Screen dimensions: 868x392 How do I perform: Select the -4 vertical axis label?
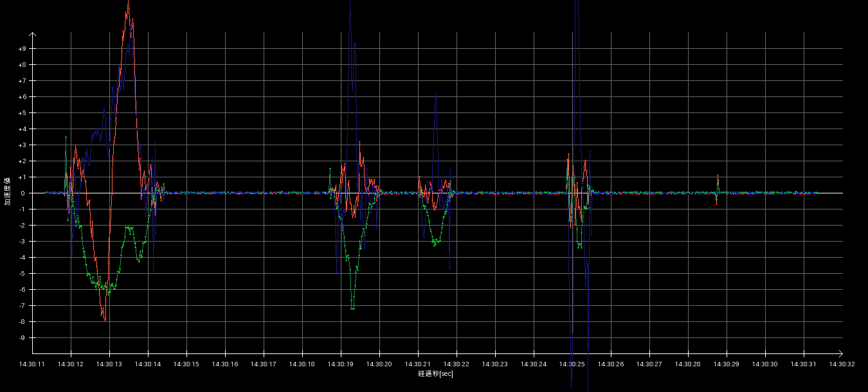(x=22, y=258)
